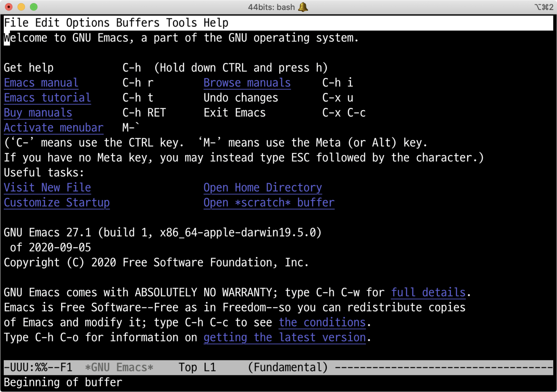Open the *scratch* buffer link
Screen dimensions: 557x392
click(269, 203)
